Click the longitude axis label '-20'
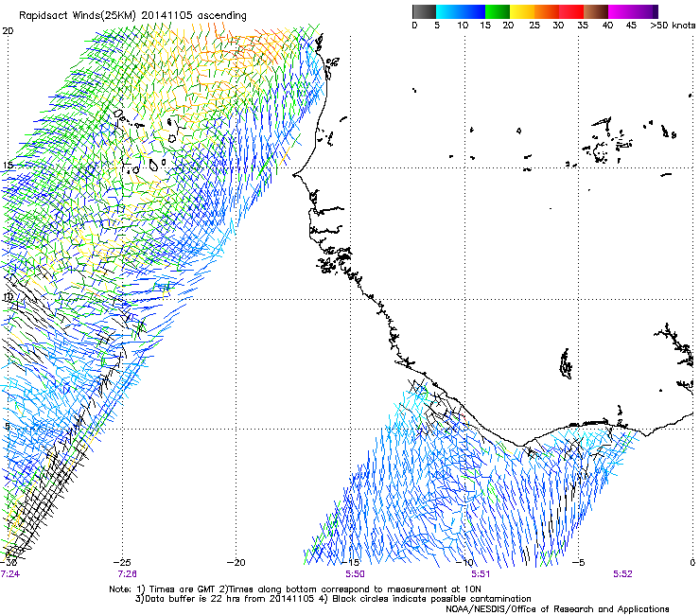700x615 pixels. 236,562
